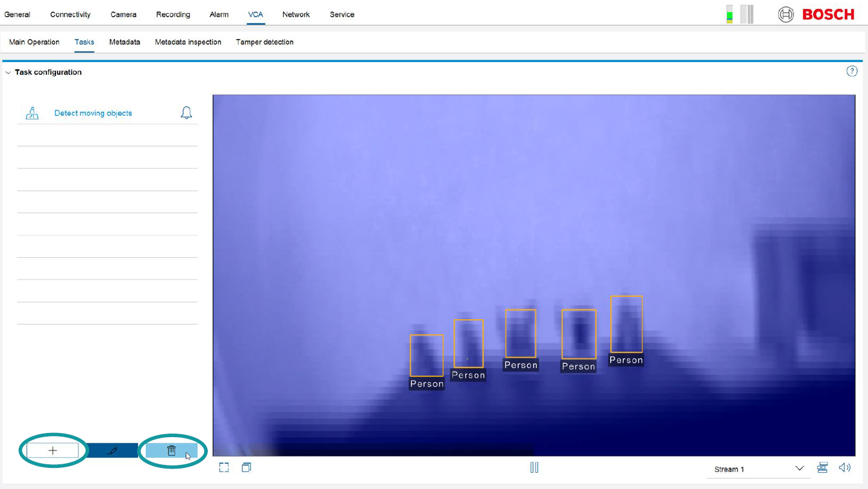Viewport: 868px width, 489px height.
Task: Switch to the Metadata inspection tab
Action: tap(188, 42)
